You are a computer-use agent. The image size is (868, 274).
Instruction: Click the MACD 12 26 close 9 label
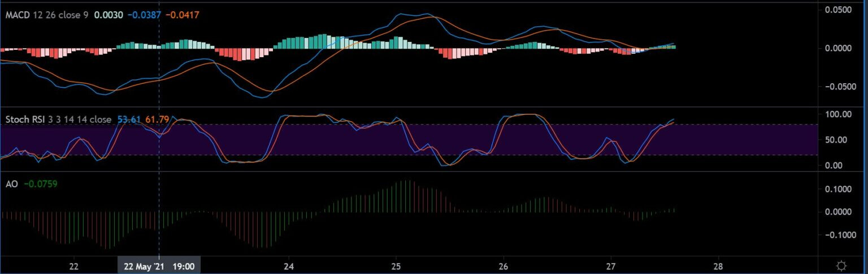click(x=47, y=16)
